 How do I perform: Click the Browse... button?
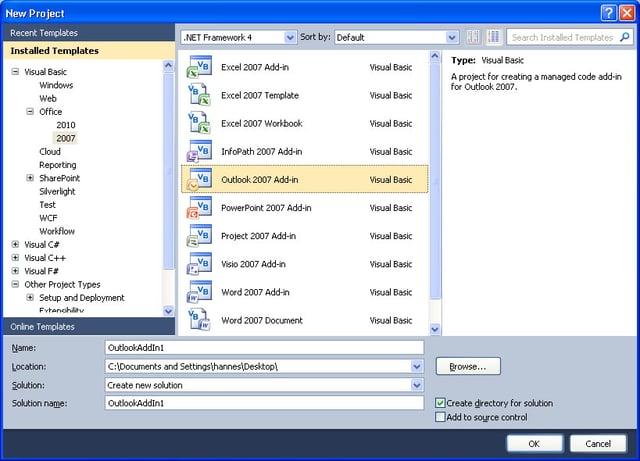click(x=468, y=366)
